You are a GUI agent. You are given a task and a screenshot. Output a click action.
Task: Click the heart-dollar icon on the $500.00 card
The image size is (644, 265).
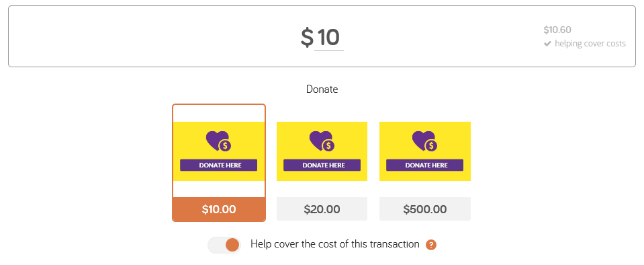pos(424,141)
